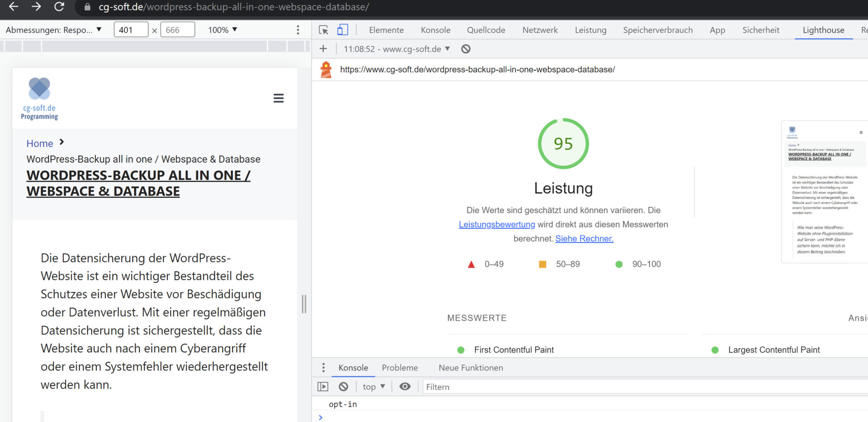The height and width of the screenshot is (422, 868).
Task: Follow the Home breadcrumb link
Action: (40, 144)
